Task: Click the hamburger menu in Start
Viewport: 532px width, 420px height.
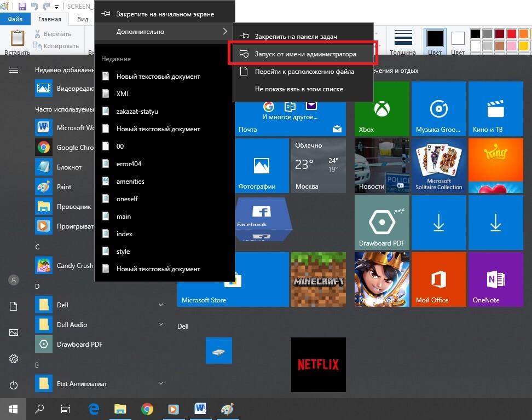Action: (14, 70)
